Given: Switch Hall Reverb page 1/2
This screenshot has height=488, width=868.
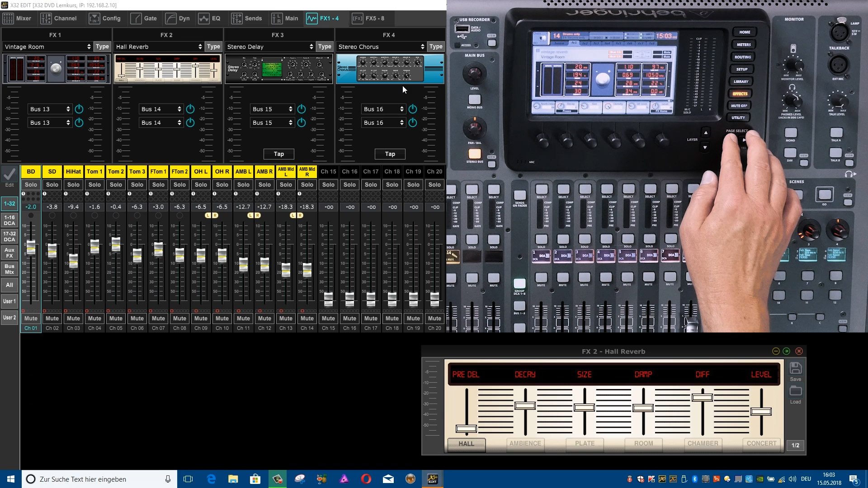Looking at the screenshot, I should click(x=796, y=446).
